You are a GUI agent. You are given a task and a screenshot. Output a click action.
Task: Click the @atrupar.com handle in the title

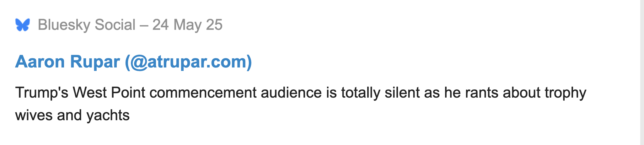click(188, 62)
